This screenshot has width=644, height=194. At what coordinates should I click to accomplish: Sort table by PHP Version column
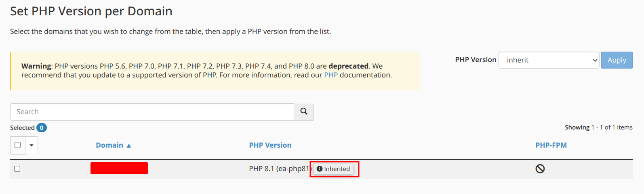[x=270, y=145]
